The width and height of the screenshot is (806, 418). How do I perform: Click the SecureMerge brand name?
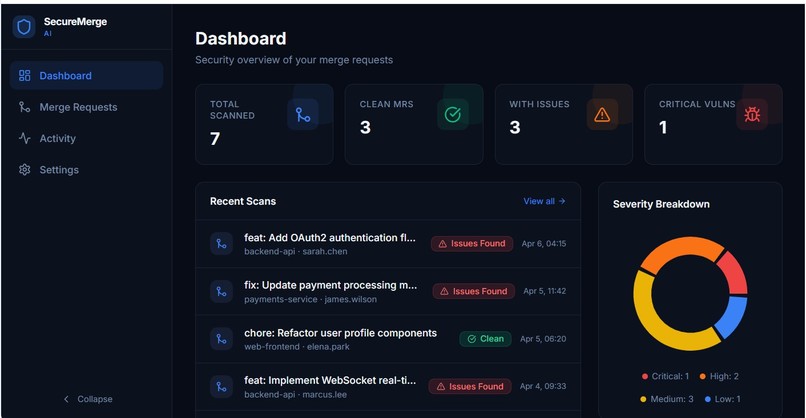click(76, 22)
